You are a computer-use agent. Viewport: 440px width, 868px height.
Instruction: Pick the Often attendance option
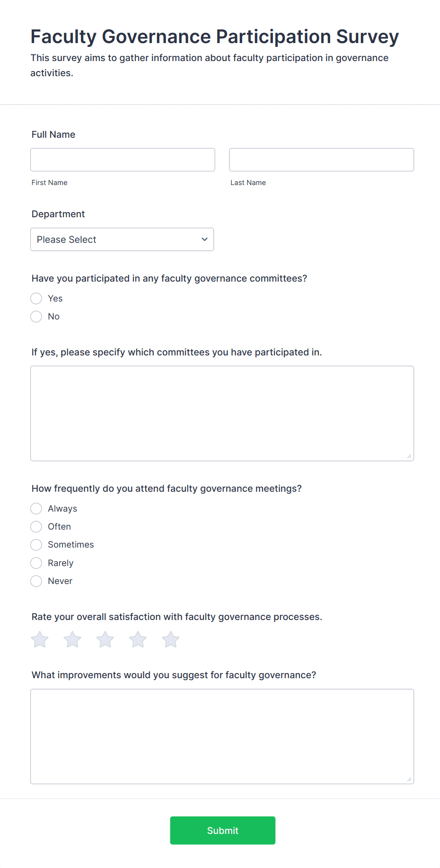pyautogui.click(x=36, y=527)
